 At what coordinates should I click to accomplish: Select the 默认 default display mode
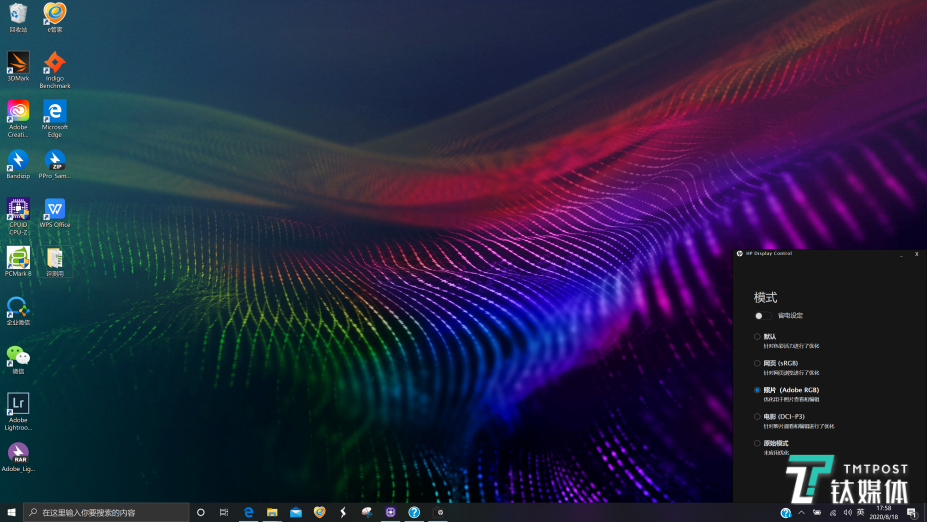tap(758, 337)
